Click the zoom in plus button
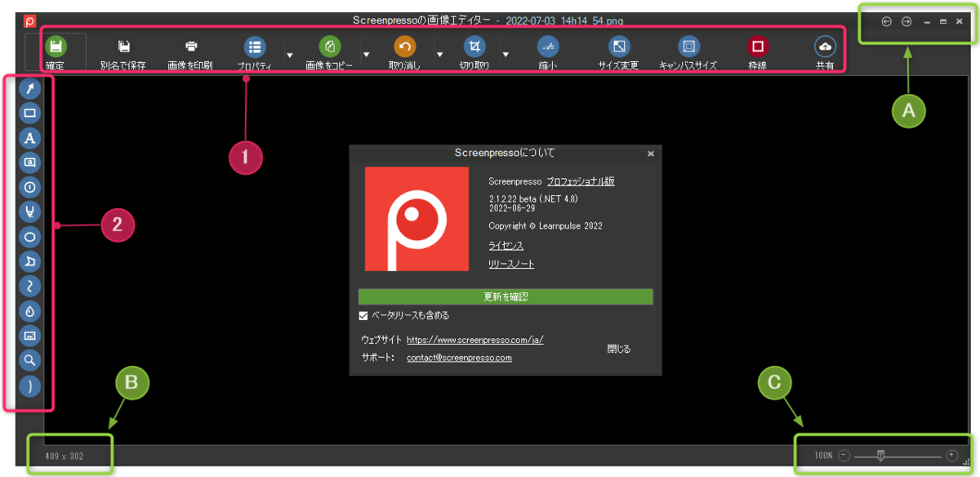Image resolution: width=980 pixels, height=477 pixels. (951, 455)
